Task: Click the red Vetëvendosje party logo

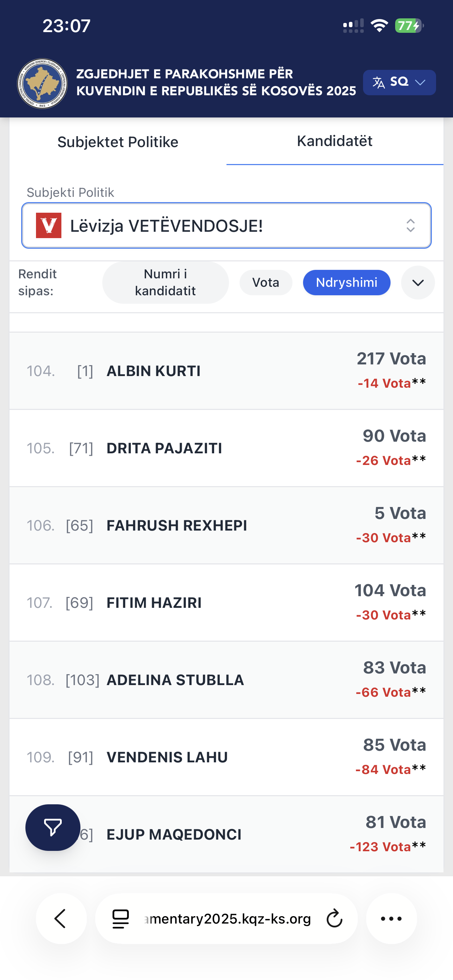Action: pos(49,226)
